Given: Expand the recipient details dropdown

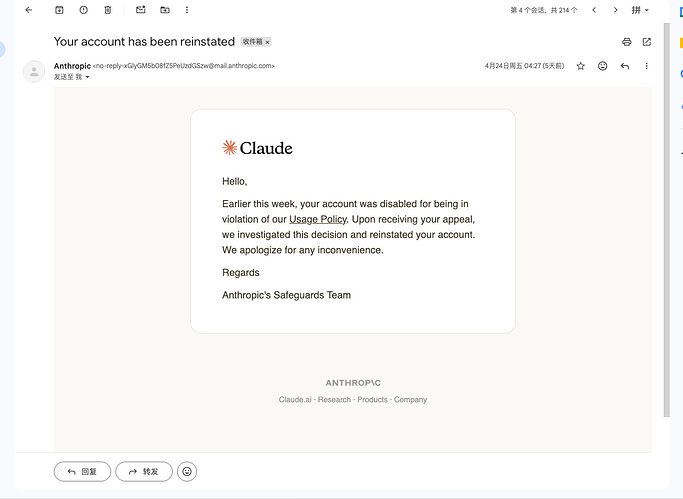Looking at the screenshot, I should point(87,77).
